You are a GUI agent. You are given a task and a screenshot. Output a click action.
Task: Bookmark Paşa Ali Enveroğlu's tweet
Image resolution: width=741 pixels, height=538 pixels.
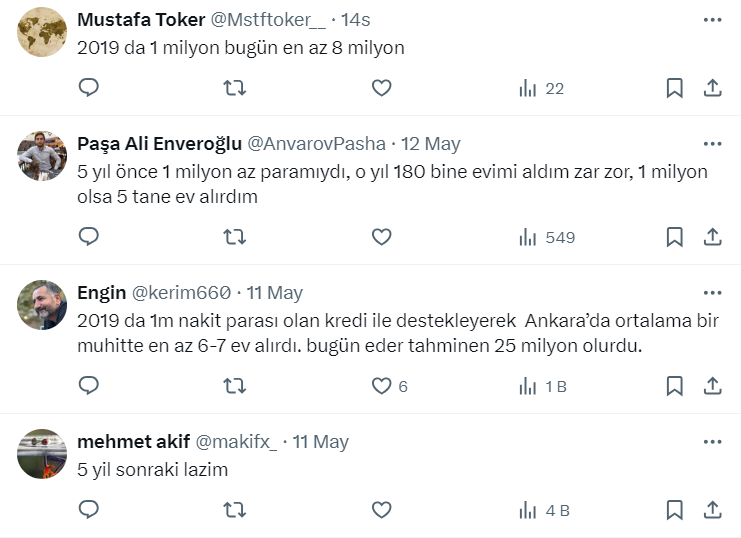point(674,237)
